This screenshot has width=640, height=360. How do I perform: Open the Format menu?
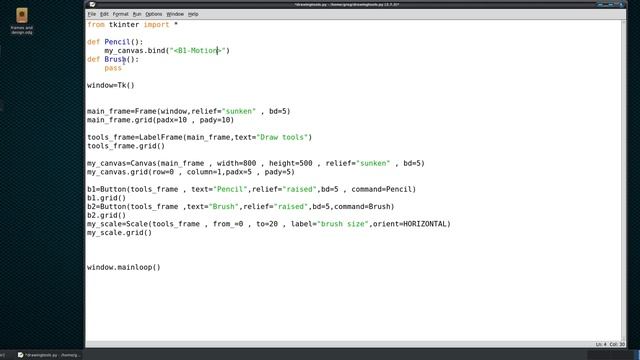pos(120,14)
